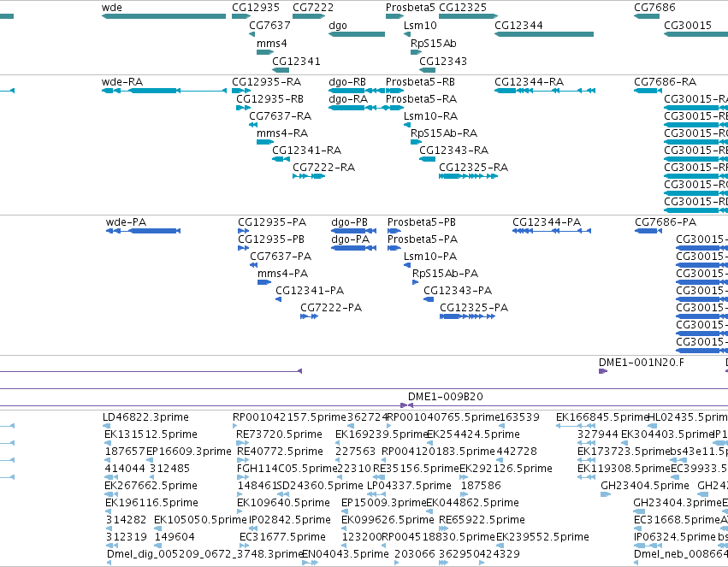Click the Prosbeta5 gene label

tap(411, 8)
